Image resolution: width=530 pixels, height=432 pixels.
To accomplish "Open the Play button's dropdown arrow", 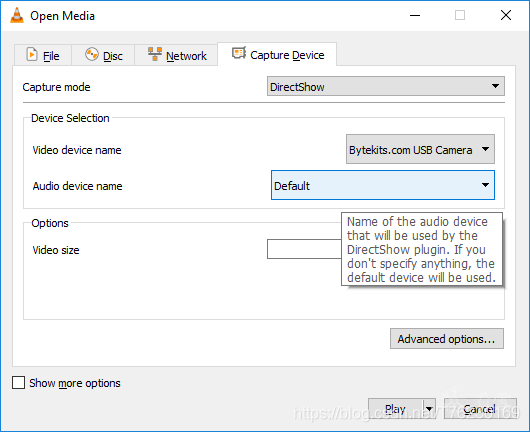I will tap(429, 409).
